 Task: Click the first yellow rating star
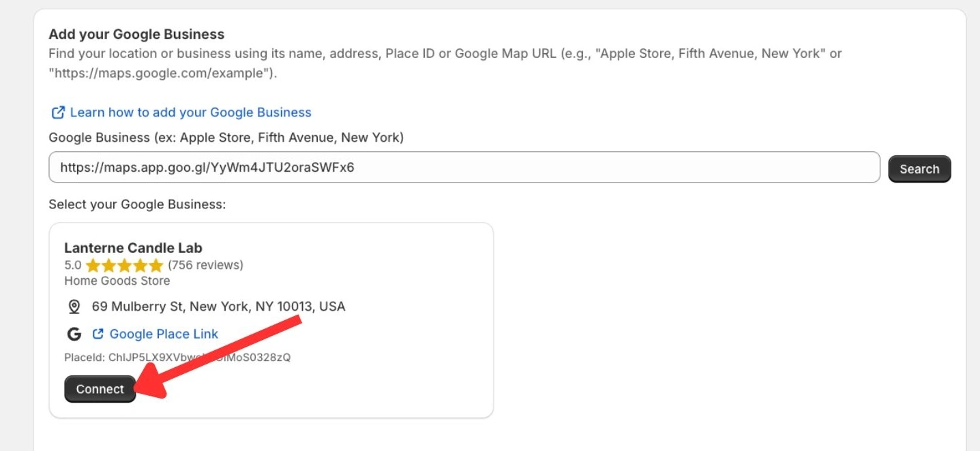[x=93, y=264]
